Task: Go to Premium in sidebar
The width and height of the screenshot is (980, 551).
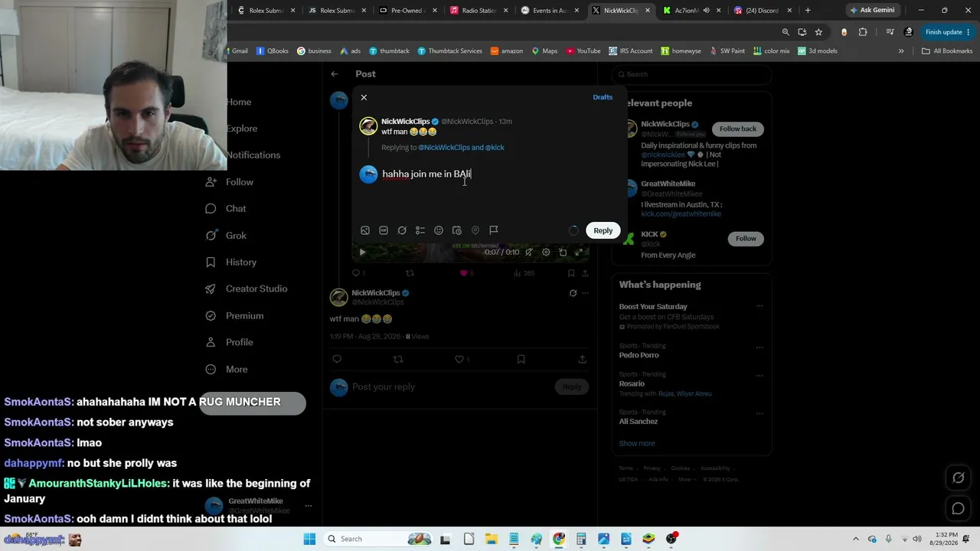Action: (234, 315)
